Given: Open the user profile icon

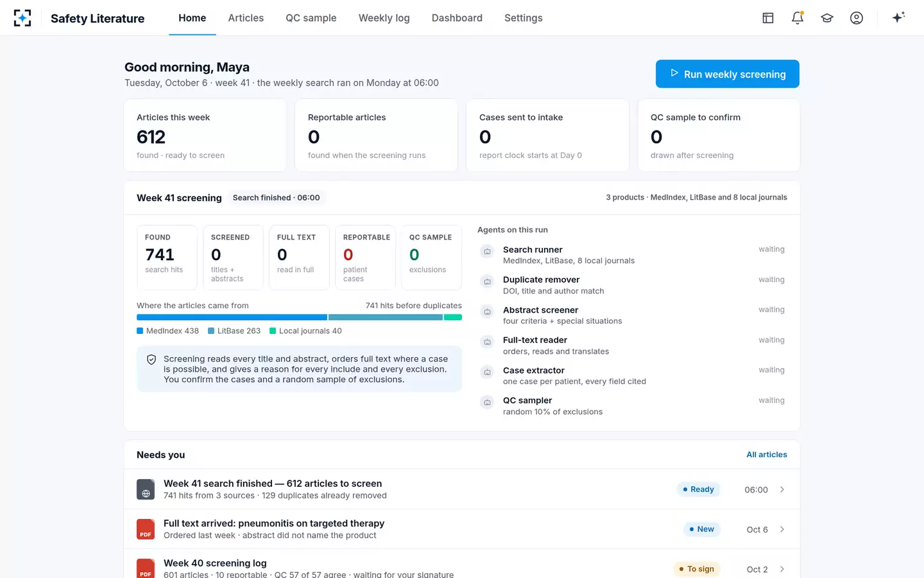Looking at the screenshot, I should (x=857, y=18).
